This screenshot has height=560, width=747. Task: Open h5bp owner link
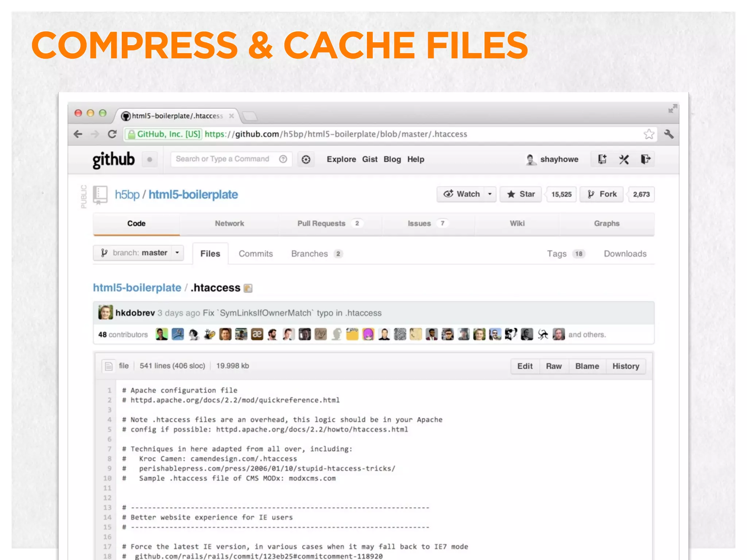click(x=127, y=195)
